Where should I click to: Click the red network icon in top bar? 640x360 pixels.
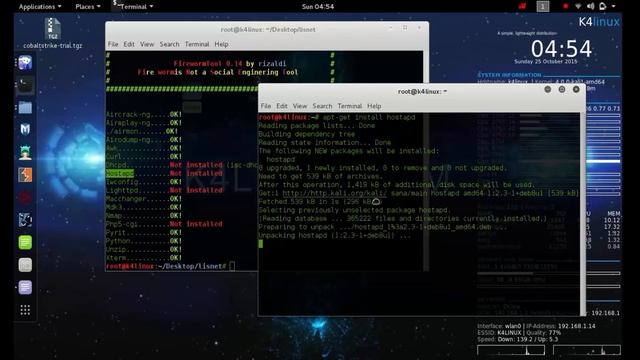click(x=522, y=6)
